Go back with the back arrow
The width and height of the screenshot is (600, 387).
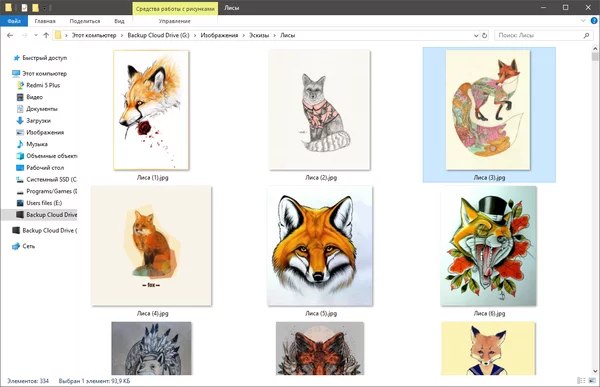[x=10, y=35]
